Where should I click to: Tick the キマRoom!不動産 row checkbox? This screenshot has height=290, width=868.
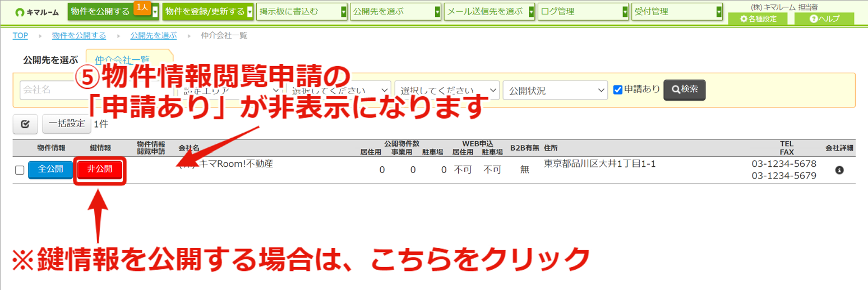click(x=20, y=170)
